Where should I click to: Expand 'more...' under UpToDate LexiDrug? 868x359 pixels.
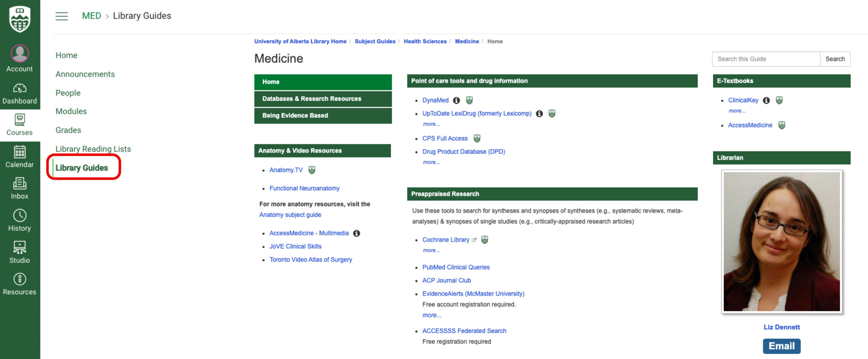point(431,124)
